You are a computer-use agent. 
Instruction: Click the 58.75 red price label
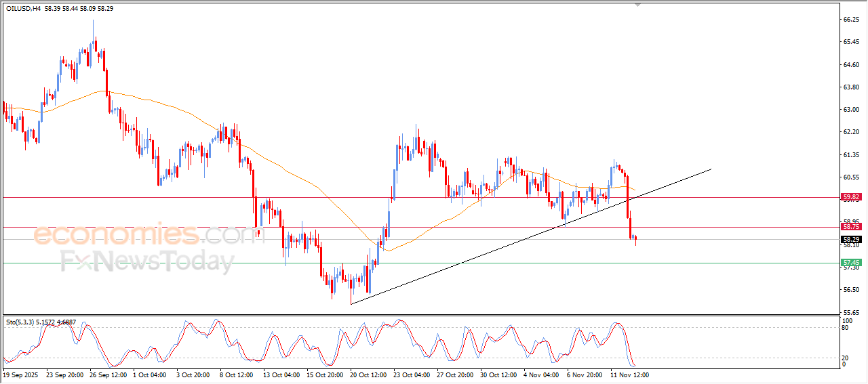click(x=850, y=227)
